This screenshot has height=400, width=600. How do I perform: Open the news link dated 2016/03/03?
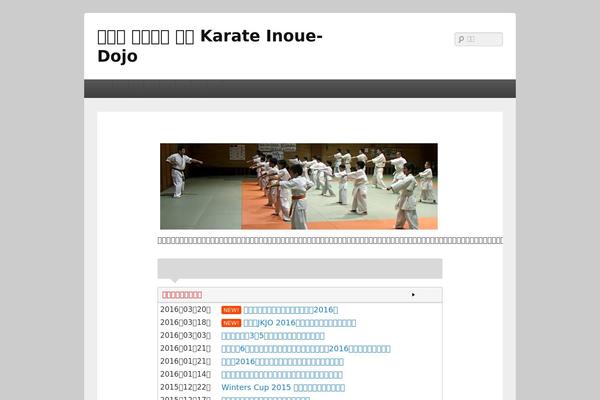click(273, 336)
